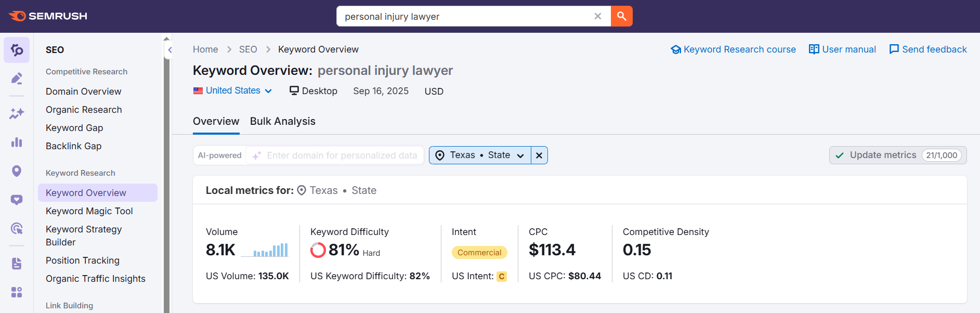Image resolution: width=980 pixels, height=313 pixels.
Task: Click the domain input for personalized data
Action: [342, 155]
